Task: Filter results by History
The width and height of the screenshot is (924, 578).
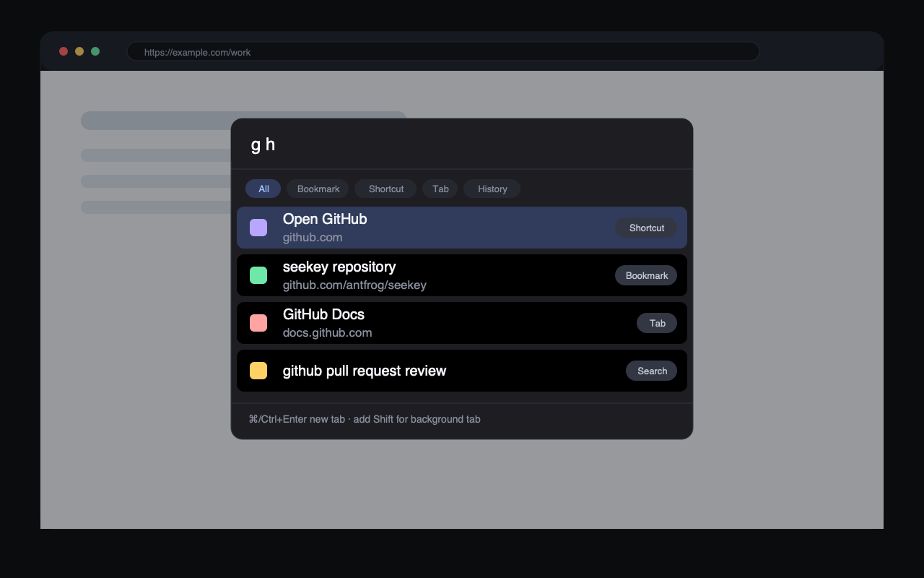Action: pos(492,189)
